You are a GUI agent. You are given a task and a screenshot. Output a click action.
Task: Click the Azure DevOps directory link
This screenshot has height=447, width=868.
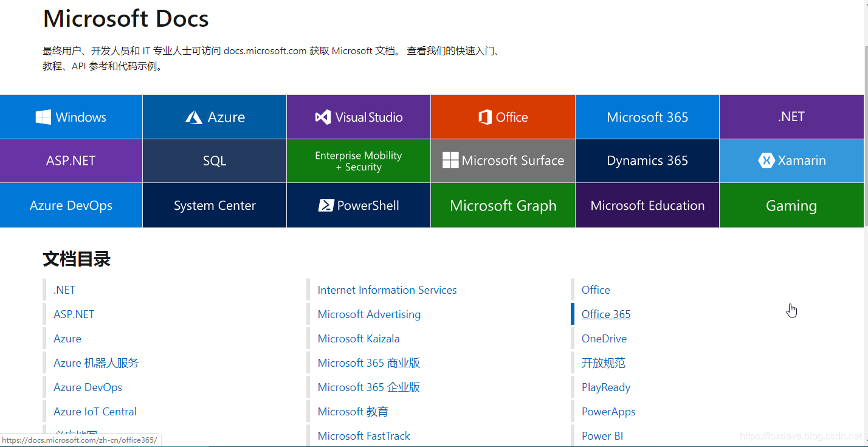88,387
